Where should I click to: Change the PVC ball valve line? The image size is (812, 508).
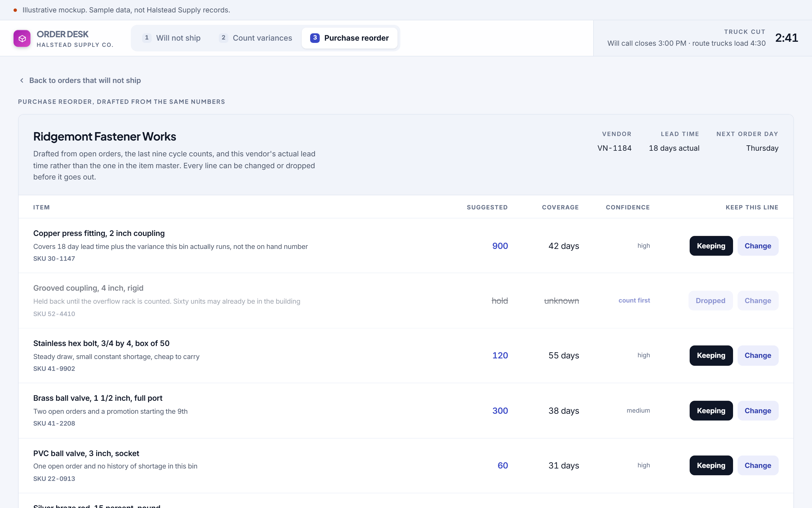click(758, 465)
